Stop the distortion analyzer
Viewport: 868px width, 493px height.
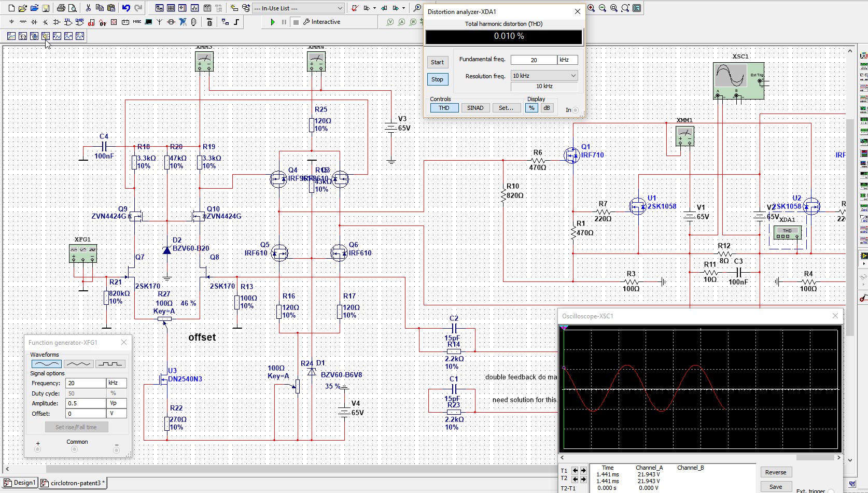click(437, 79)
